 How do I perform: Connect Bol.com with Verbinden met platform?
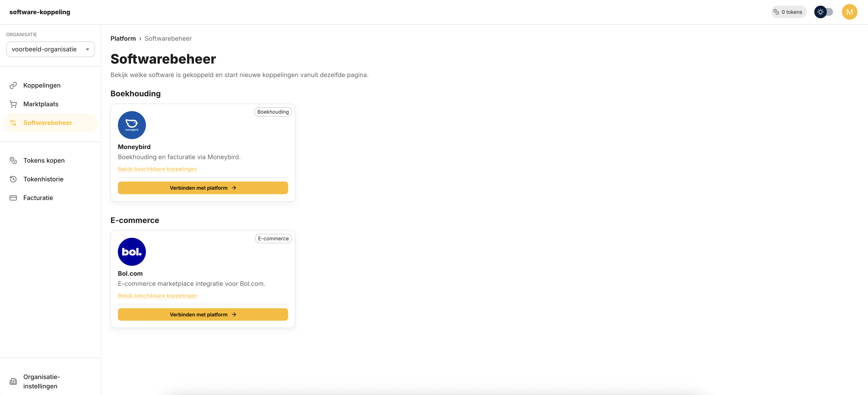point(203,314)
